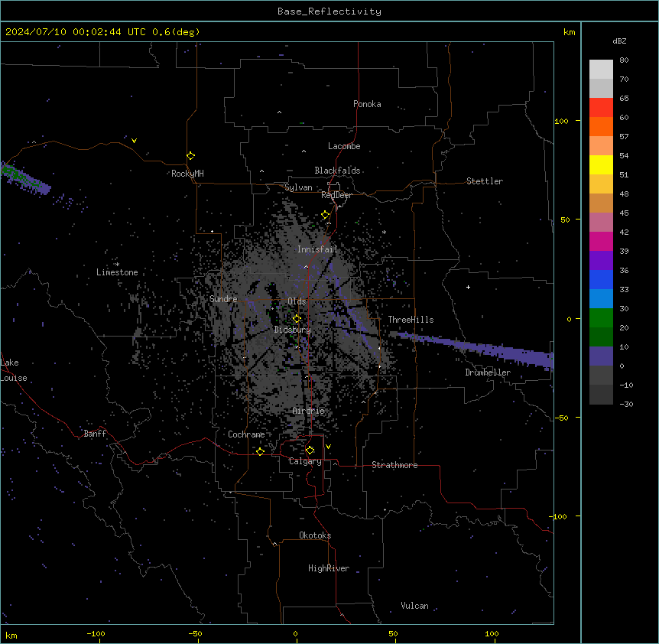
Task: Click the Banff label
Action: pyautogui.click(x=95, y=434)
